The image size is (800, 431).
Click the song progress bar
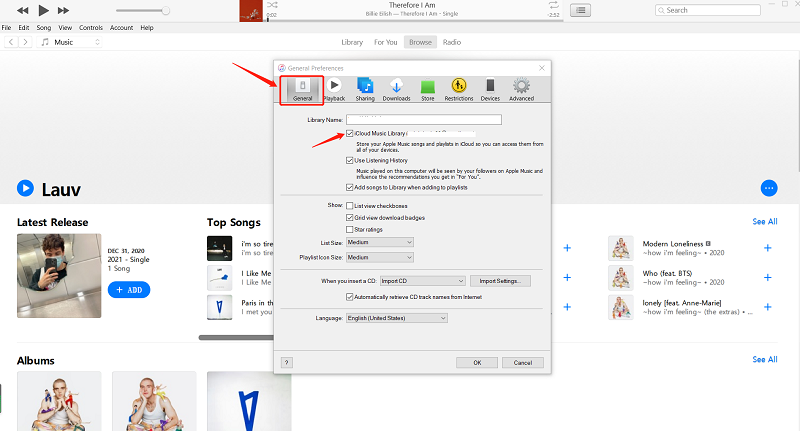413,21
